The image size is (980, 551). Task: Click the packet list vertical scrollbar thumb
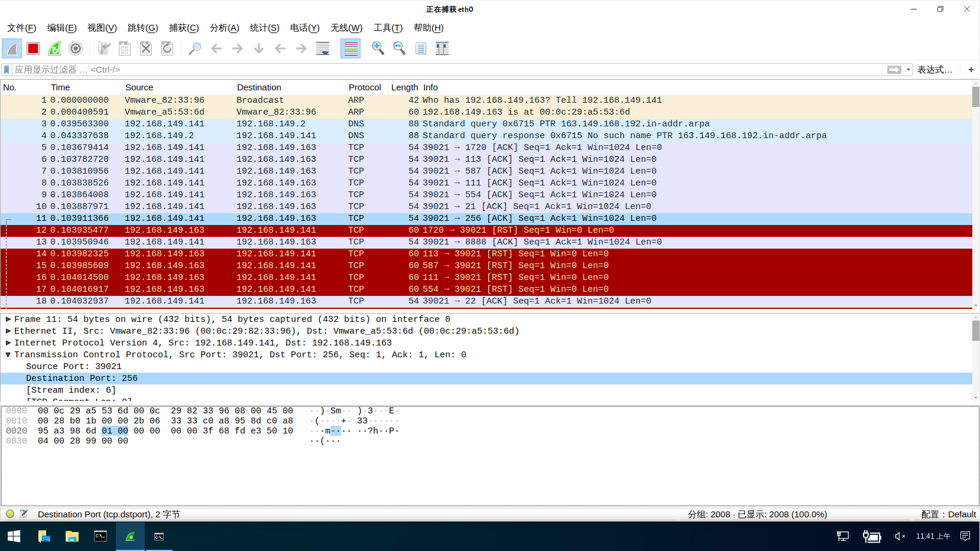[976, 97]
